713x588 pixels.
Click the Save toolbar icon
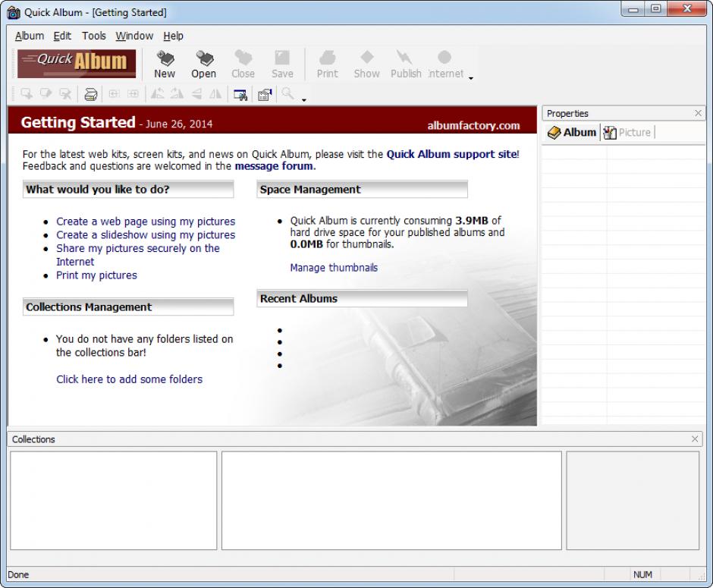pyautogui.click(x=282, y=64)
